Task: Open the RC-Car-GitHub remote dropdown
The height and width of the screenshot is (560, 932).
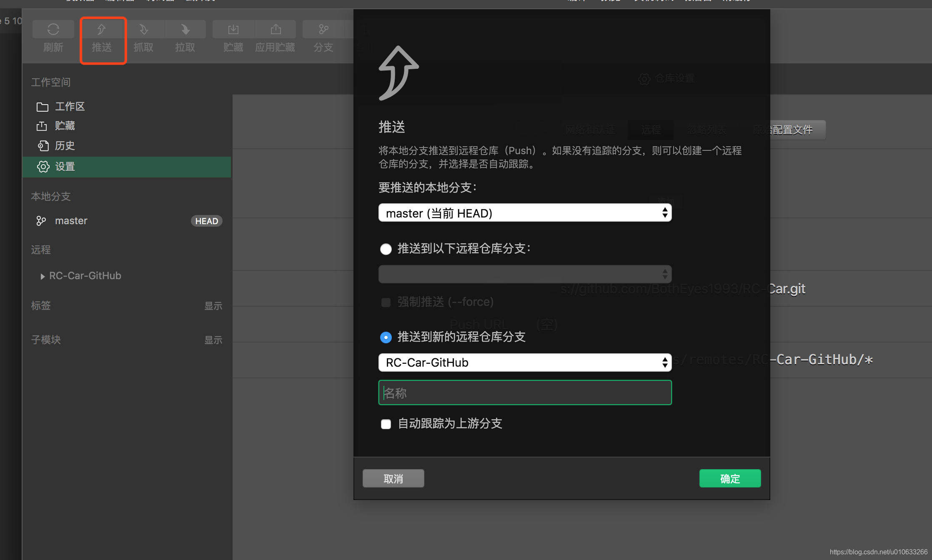Action: (x=525, y=362)
